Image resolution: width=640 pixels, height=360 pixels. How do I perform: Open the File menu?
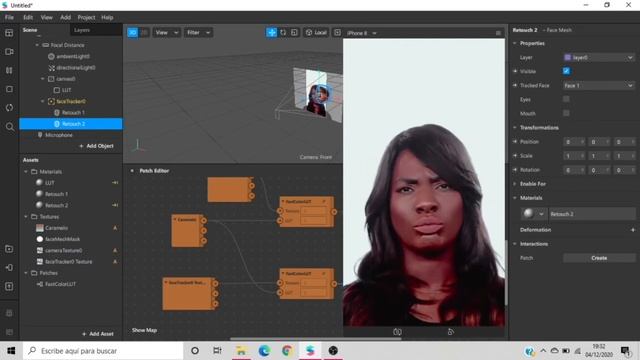[x=9, y=18]
